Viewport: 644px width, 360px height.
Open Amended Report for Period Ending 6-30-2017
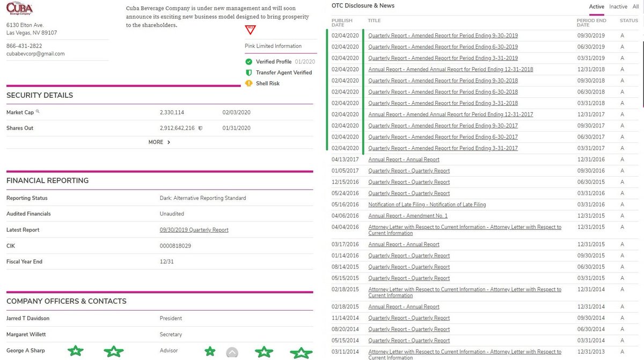coord(443,137)
